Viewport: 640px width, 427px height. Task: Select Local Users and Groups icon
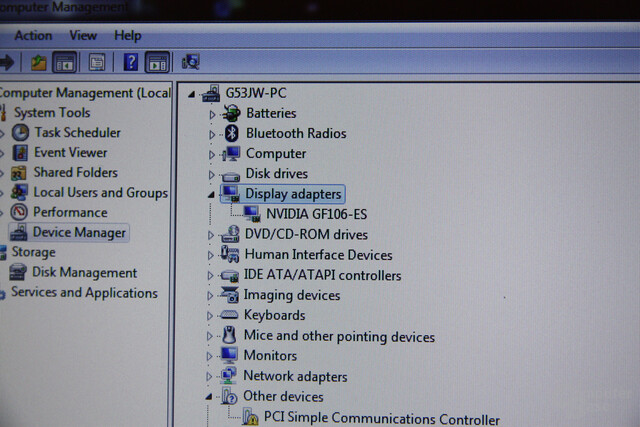click(x=19, y=192)
